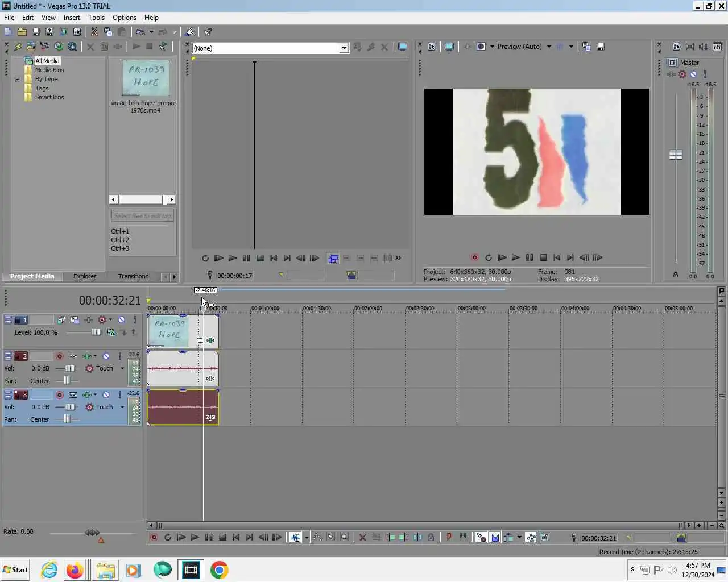Open the overlays dropdown in preview toolbar
This screenshot has width=728, height=582.
571,47
